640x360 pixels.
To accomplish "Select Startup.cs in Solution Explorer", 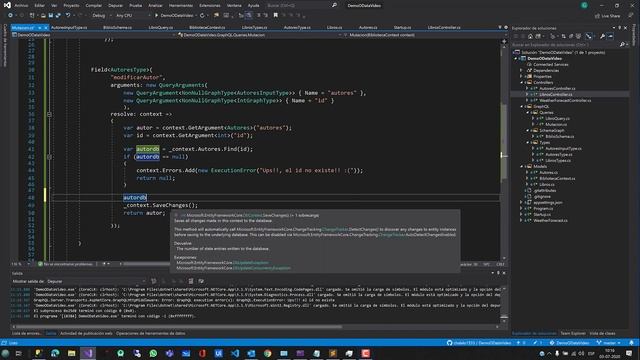I will [x=542, y=214].
